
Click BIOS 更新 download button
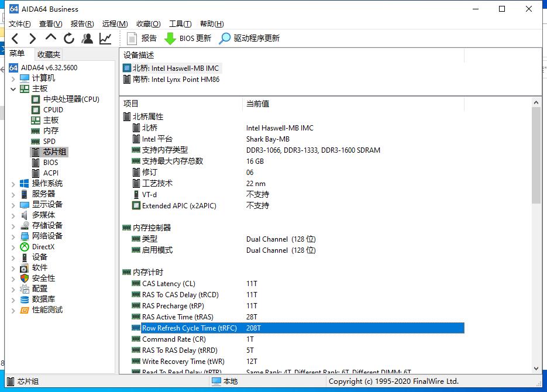pos(188,39)
